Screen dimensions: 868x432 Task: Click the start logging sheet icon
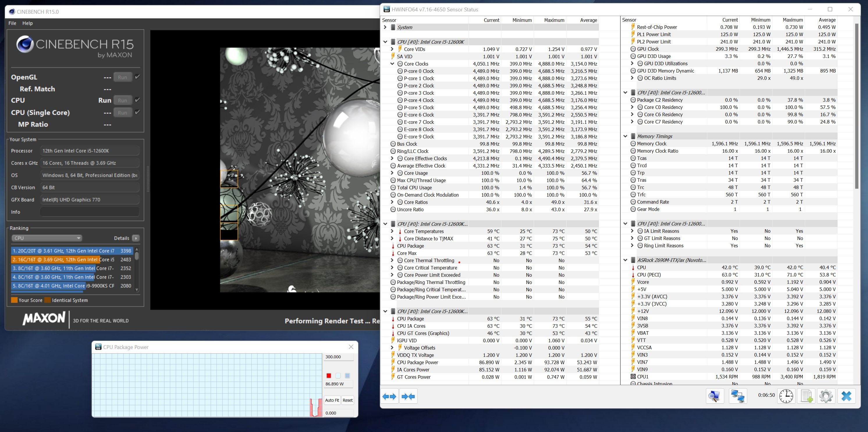tap(806, 396)
